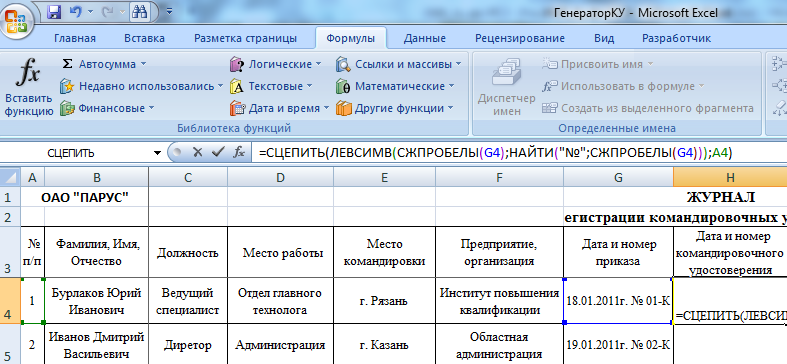This screenshot has width=787, height=364.
Task: Open the Разметка страницы tab
Action: (245, 38)
